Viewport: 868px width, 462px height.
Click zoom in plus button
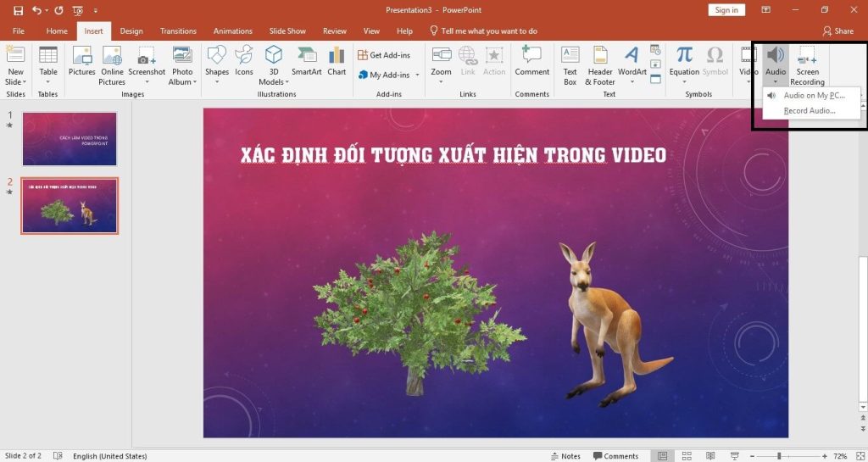coord(826,456)
